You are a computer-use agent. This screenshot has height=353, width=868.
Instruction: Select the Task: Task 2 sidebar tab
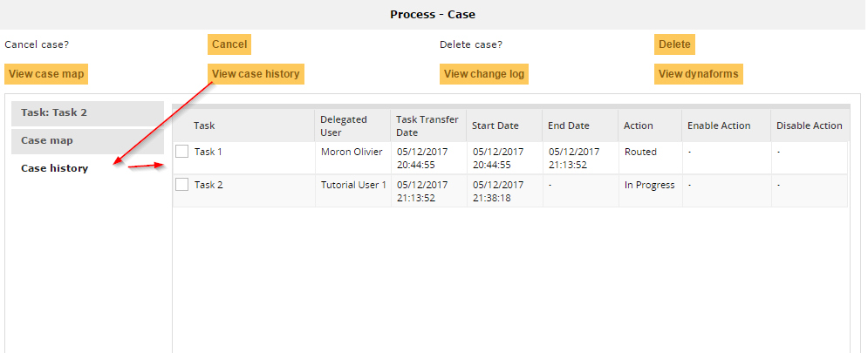click(x=87, y=113)
